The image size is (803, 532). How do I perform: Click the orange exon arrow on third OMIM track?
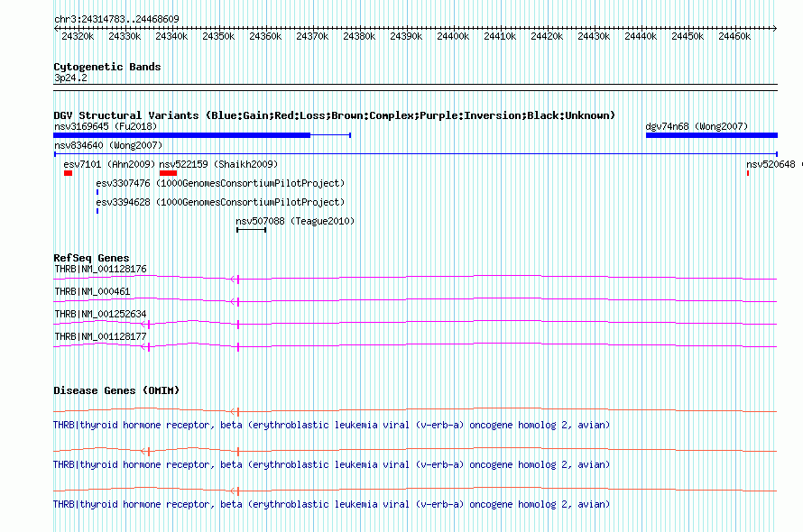[x=235, y=491]
